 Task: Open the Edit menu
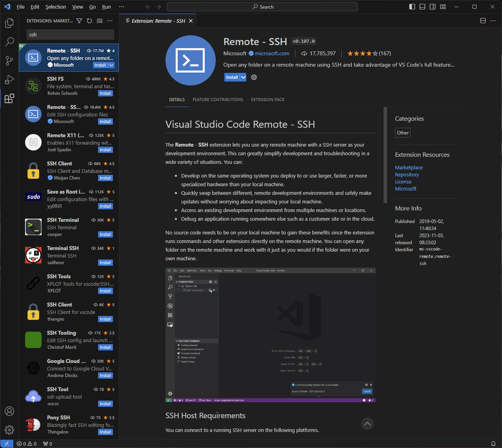tap(35, 7)
